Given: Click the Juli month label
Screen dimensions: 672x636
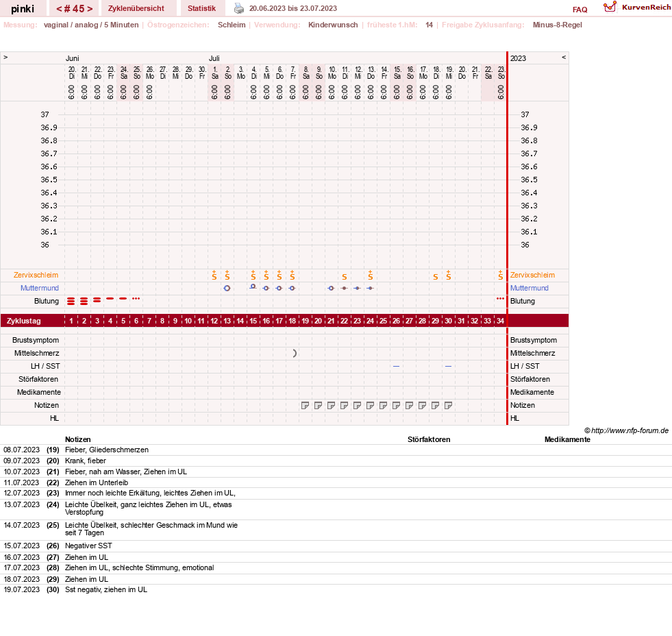Looking at the screenshot, I should point(214,58).
